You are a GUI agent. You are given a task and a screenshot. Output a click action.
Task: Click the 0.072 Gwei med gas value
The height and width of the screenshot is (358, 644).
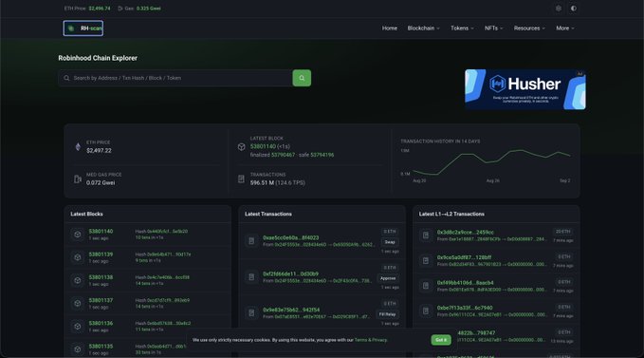[x=101, y=183]
